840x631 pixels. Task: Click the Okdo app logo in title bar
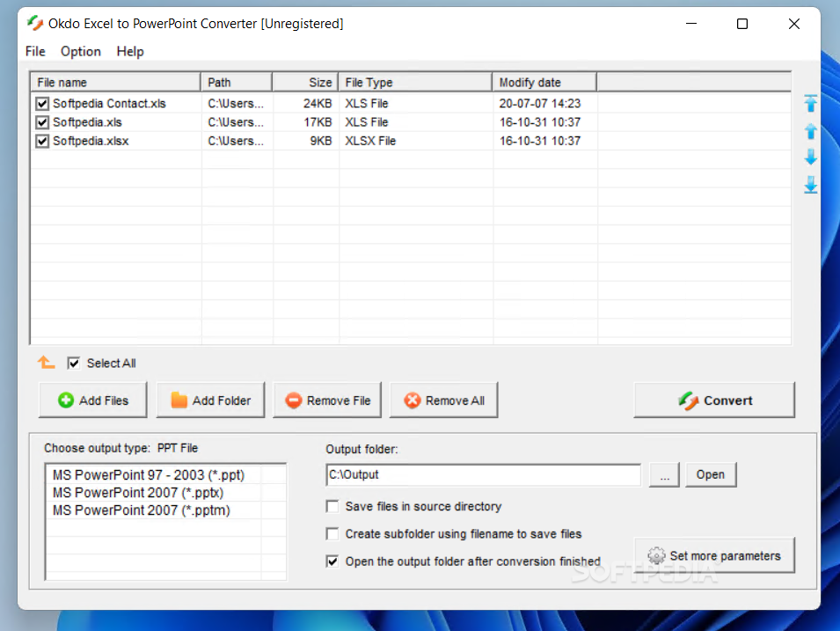click(35, 23)
